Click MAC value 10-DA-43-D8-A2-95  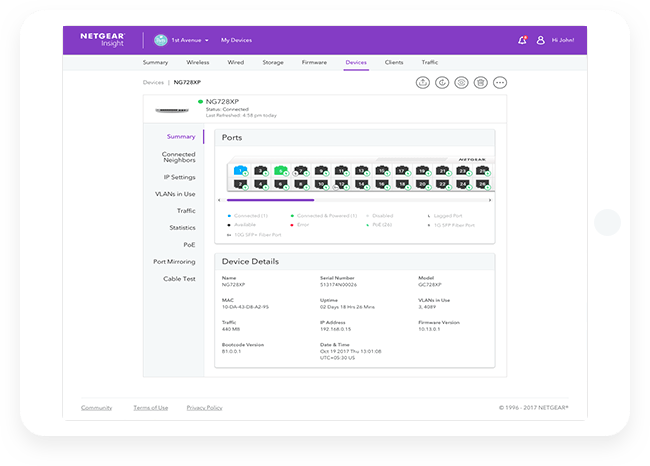pos(245,307)
